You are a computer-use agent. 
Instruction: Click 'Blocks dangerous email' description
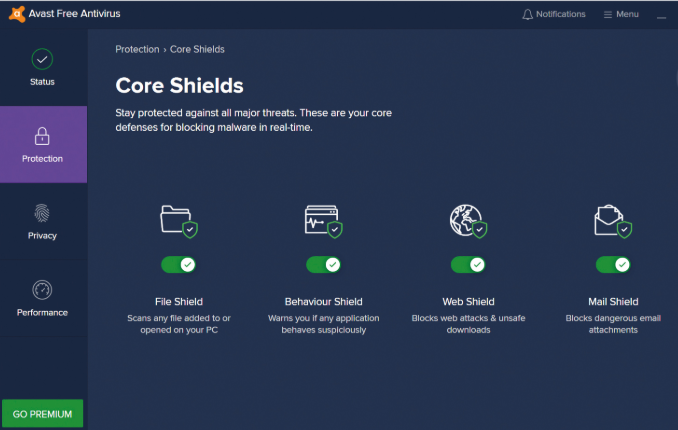613,318
